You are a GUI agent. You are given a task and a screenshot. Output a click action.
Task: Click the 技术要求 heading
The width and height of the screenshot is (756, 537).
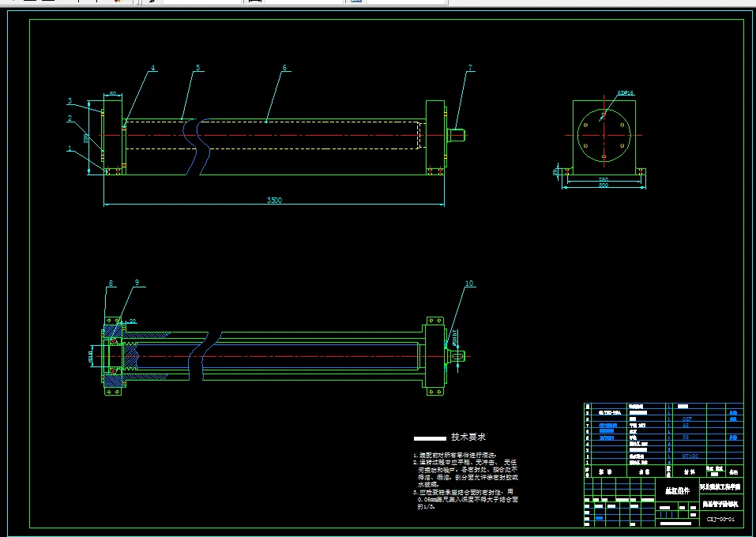point(468,437)
